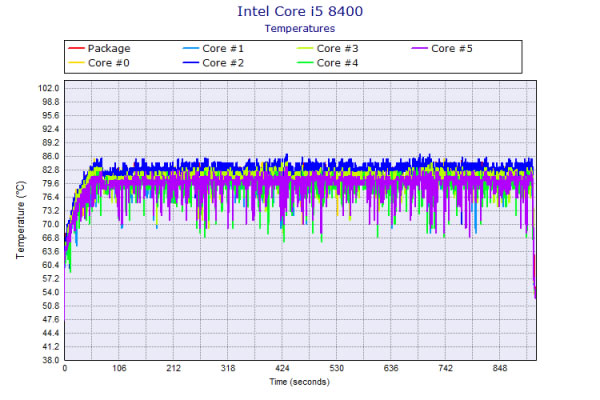600x400 pixels.
Task: Click the 92.4 y-axis value
Action: click(x=51, y=129)
